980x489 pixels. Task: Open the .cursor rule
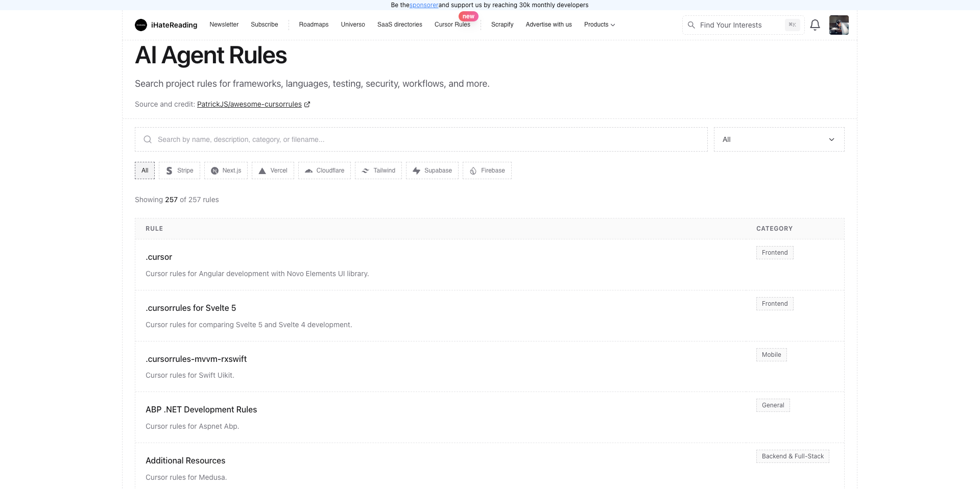159,257
